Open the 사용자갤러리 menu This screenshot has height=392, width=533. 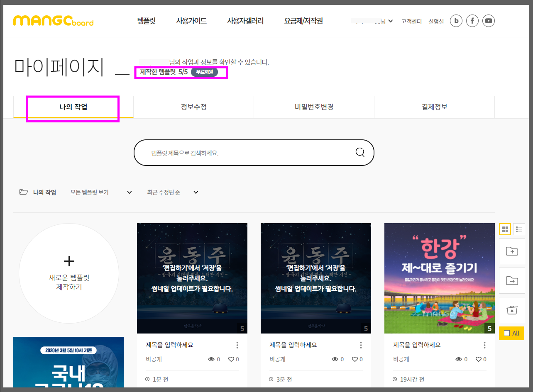(245, 21)
